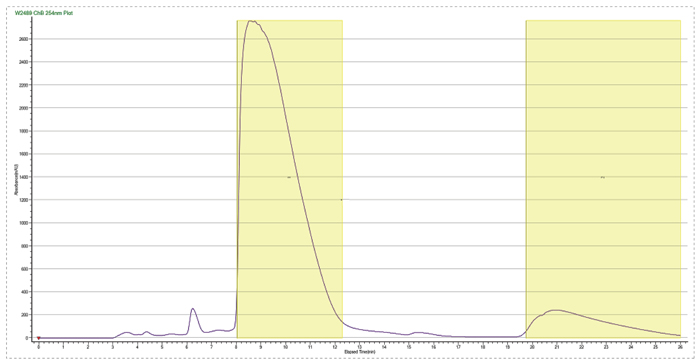700x364 pixels.
Task: Click the small hump near 3.5 minutes
Action: pyautogui.click(x=127, y=333)
